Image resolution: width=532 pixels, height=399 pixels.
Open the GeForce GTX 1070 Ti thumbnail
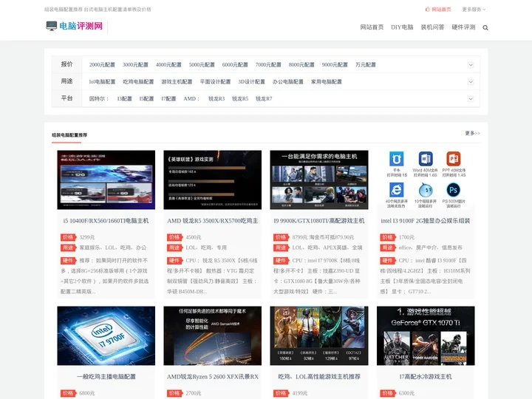[x=426, y=336]
